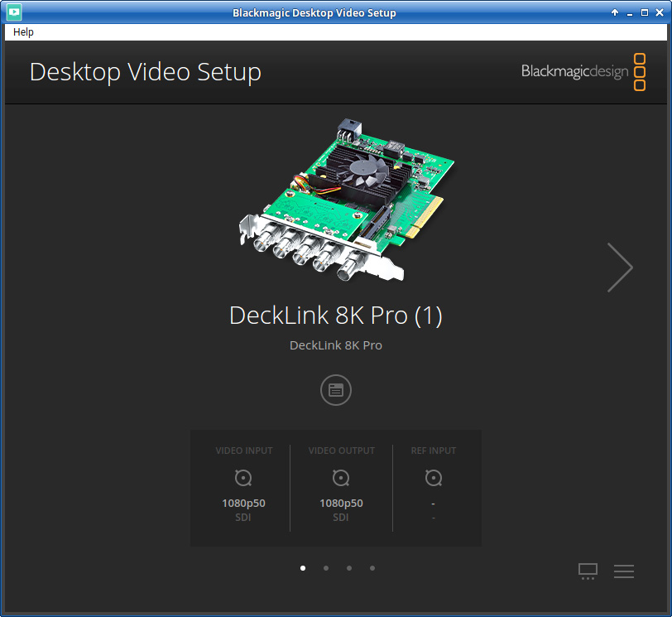The width and height of the screenshot is (672, 617).
Task: Open settings for DeckLink 8K Pro (1)
Action: [336, 390]
